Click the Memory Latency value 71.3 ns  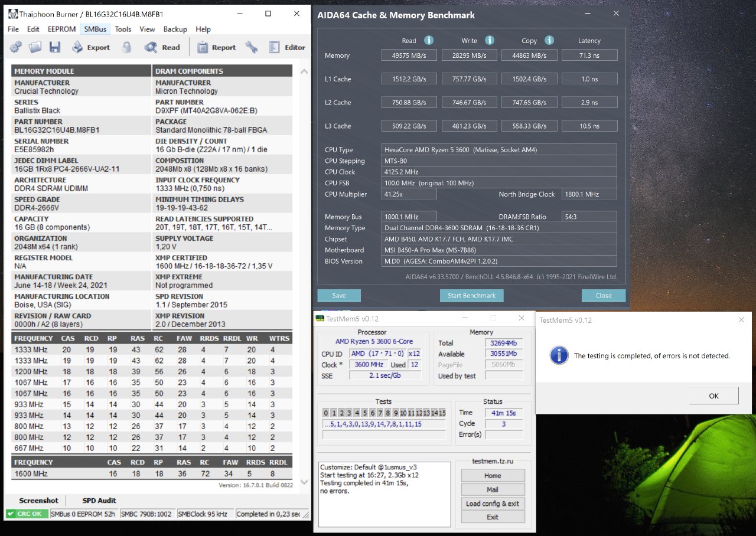[589, 55]
